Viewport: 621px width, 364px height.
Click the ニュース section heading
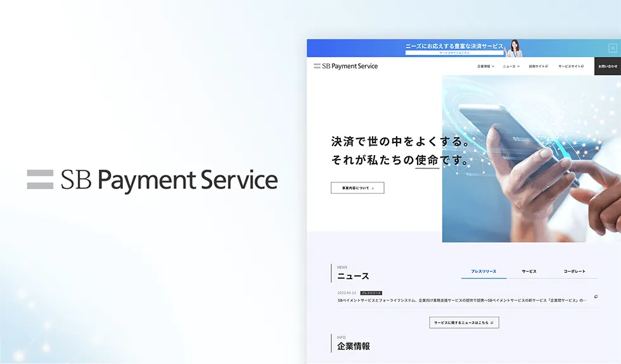click(x=353, y=276)
